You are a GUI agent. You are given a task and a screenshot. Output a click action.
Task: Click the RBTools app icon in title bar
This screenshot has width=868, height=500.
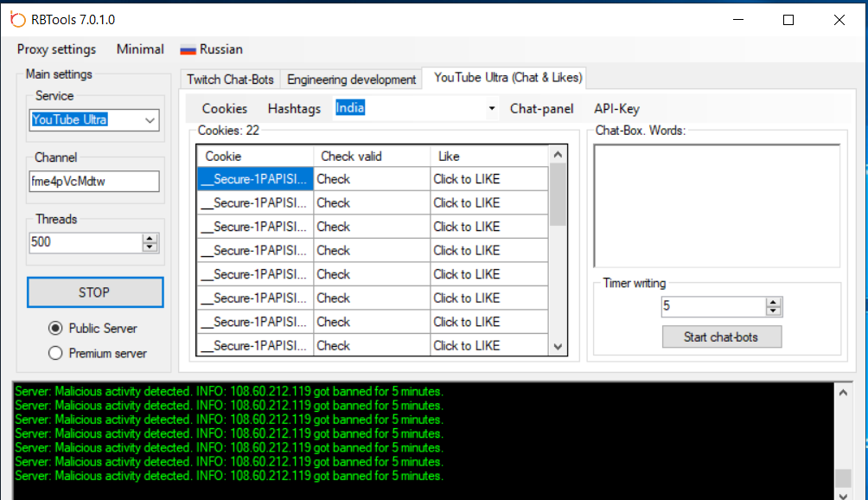click(x=17, y=20)
